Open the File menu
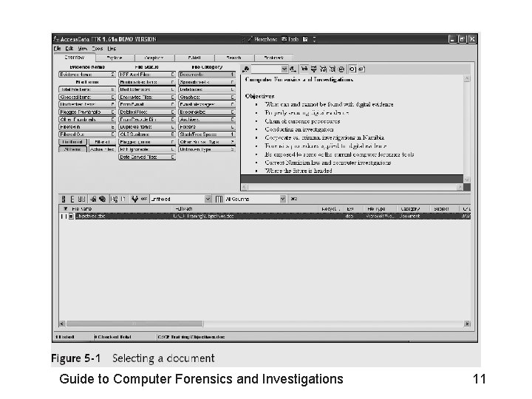 pos(57,49)
